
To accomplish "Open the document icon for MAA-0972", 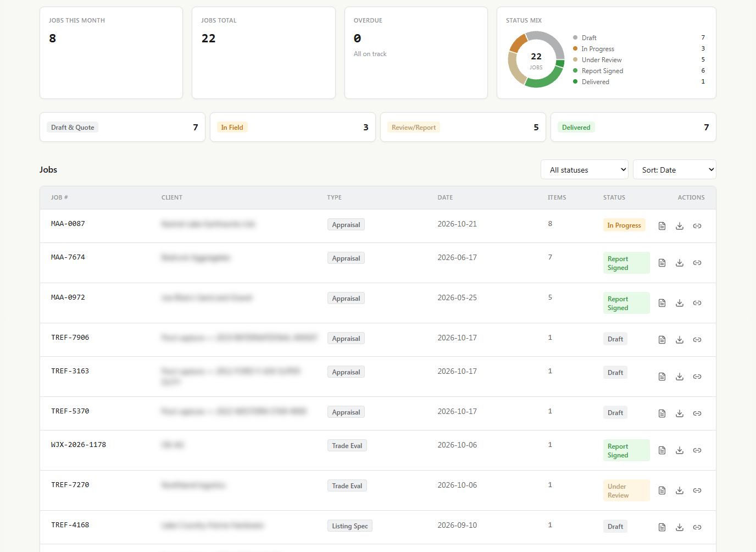I will (x=662, y=303).
